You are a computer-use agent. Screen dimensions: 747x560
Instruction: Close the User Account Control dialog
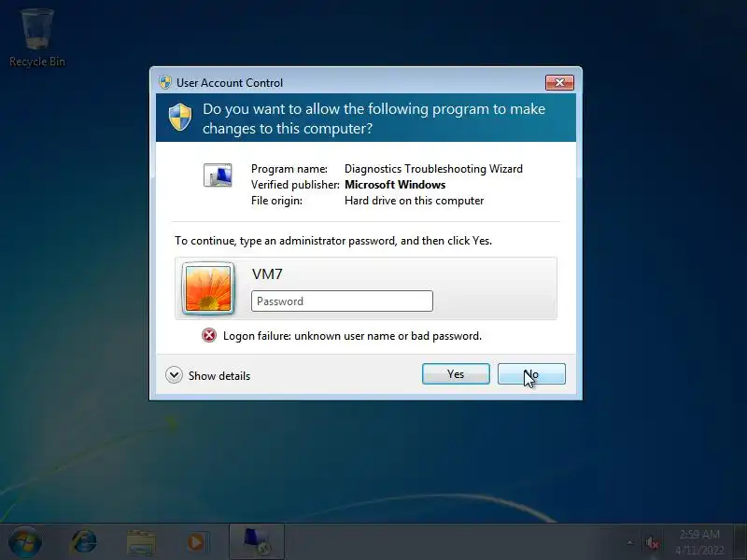tap(559, 82)
